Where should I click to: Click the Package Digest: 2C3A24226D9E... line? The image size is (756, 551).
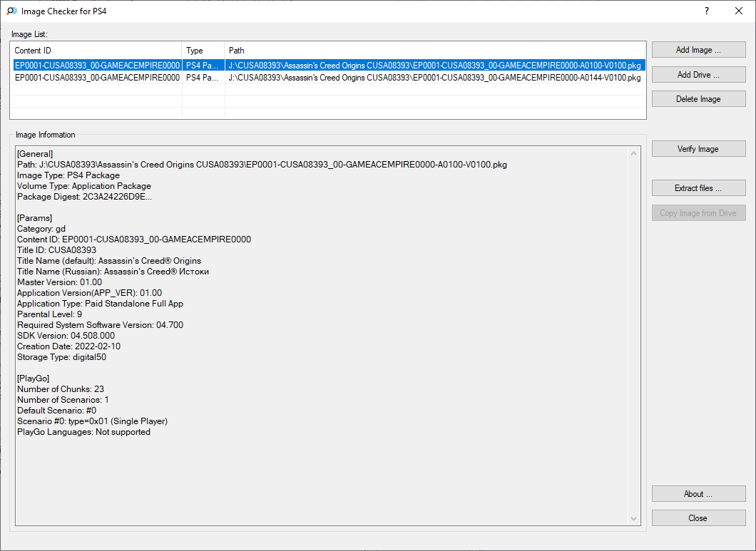84,197
